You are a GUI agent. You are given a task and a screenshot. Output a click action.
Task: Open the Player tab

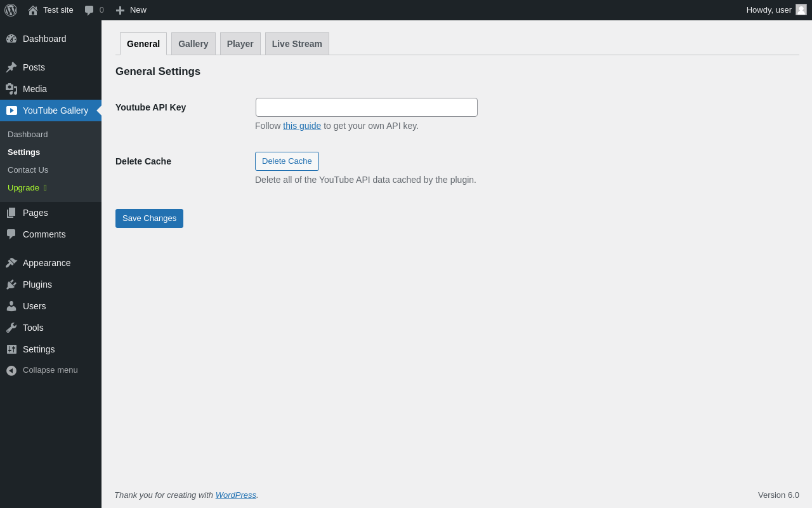click(x=240, y=44)
